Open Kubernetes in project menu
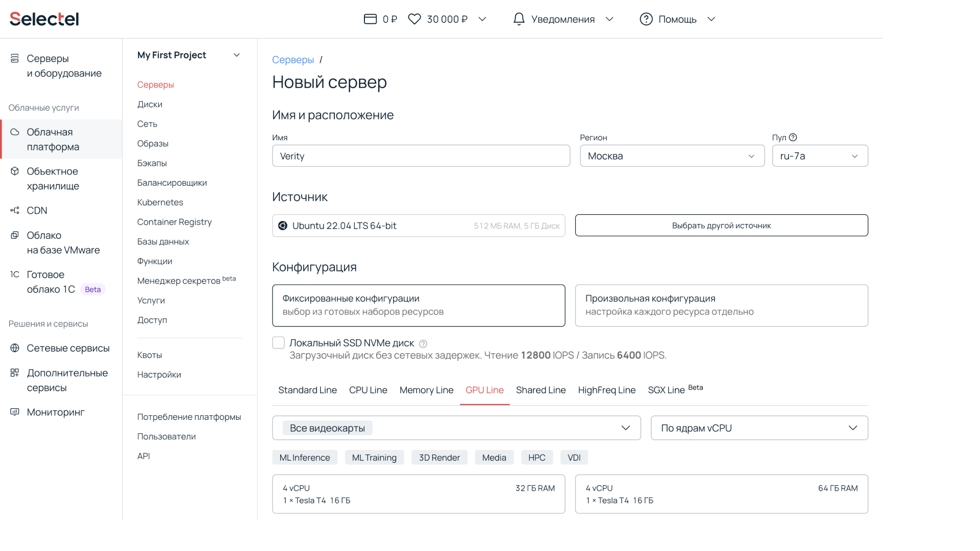This screenshot has width=980, height=551. tap(160, 202)
